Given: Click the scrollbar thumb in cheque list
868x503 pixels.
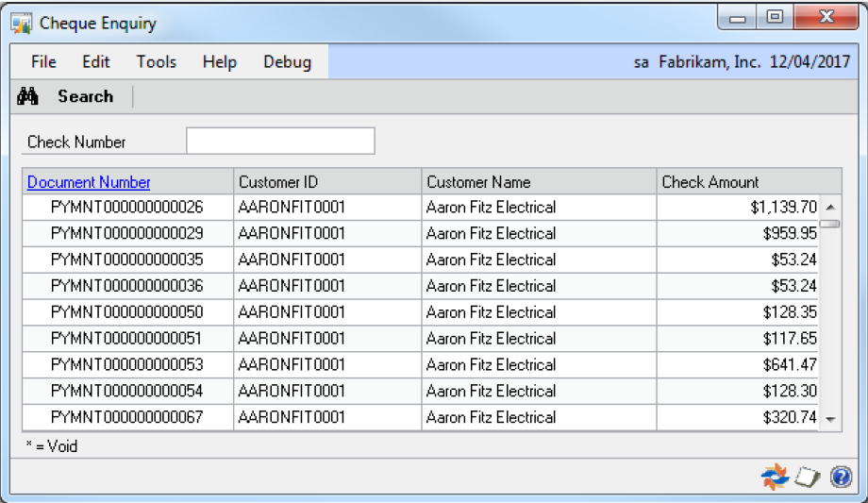Looking at the screenshot, I should click(x=829, y=224).
